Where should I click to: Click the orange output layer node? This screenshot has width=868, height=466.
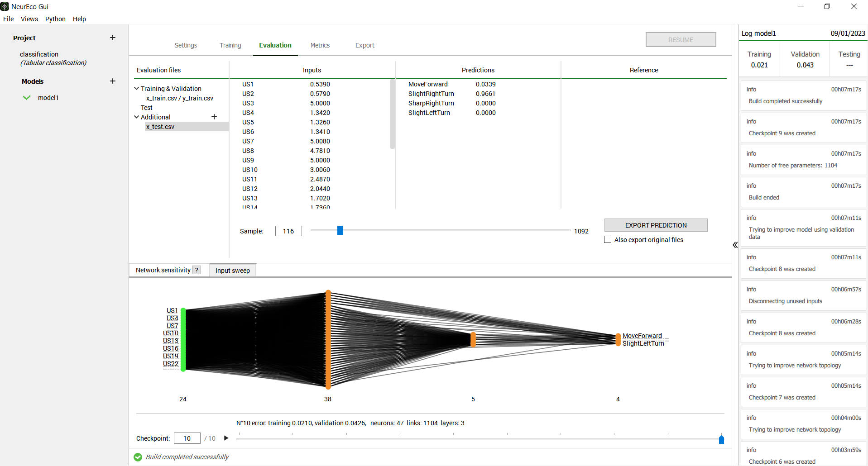pos(618,340)
